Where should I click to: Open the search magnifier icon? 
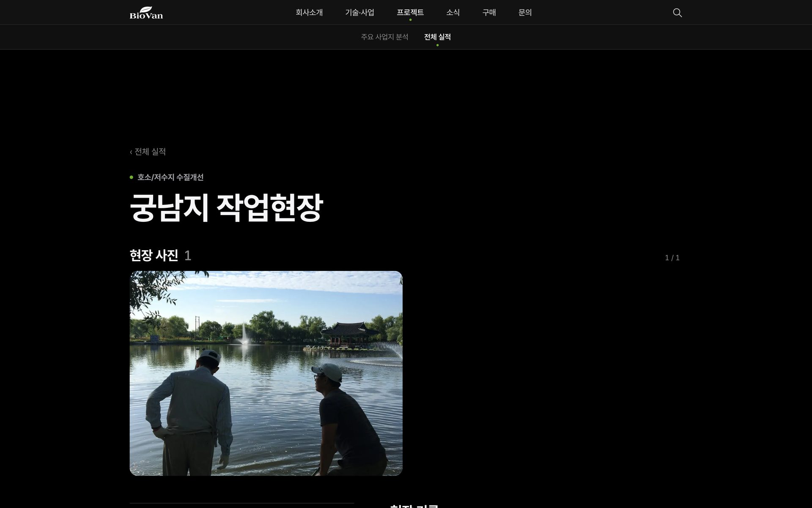pos(677,13)
